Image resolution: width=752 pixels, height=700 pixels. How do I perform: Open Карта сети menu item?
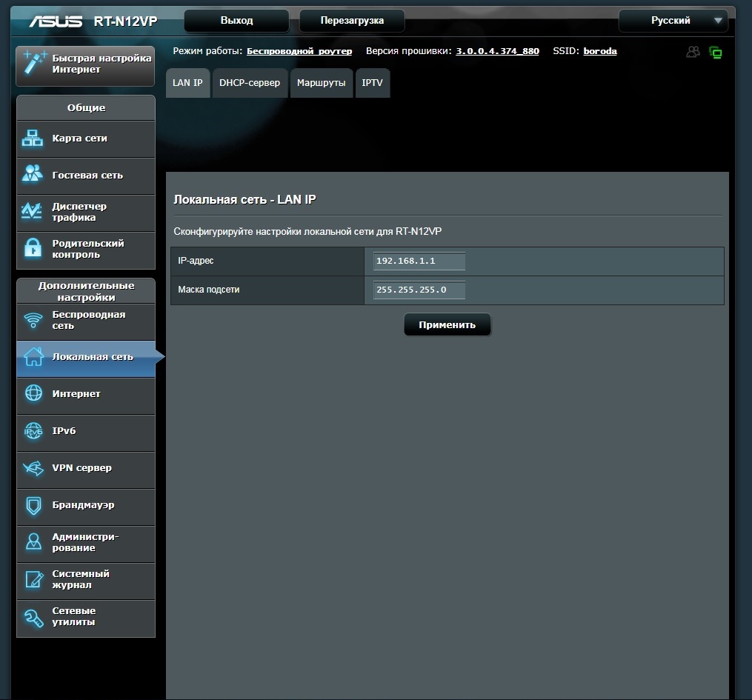tap(86, 139)
